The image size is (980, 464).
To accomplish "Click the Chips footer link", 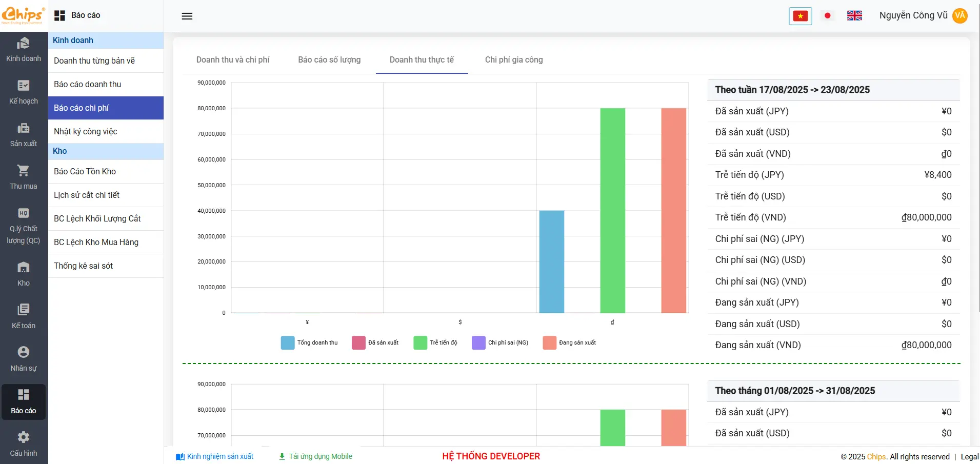I will 876,457.
